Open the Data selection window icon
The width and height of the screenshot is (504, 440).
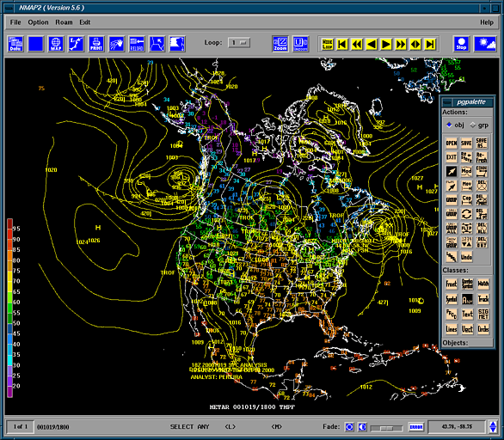click(15, 44)
